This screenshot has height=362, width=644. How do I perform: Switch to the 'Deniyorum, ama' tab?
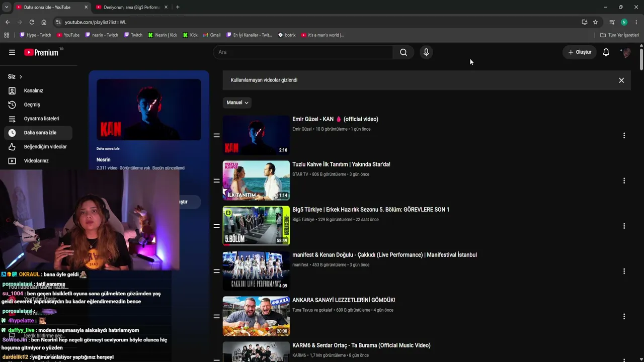131,7
